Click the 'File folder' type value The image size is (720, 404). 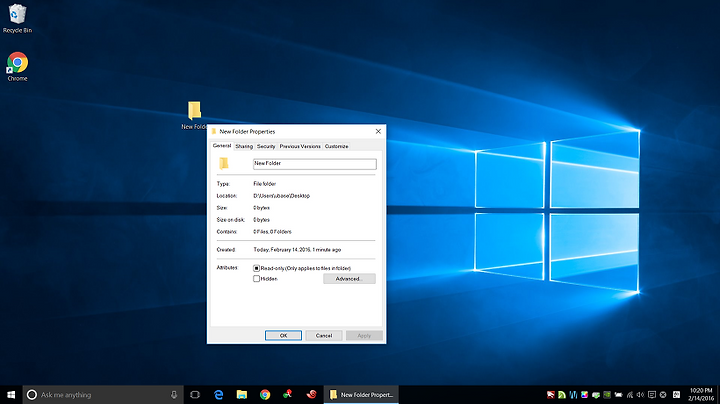[x=264, y=184]
